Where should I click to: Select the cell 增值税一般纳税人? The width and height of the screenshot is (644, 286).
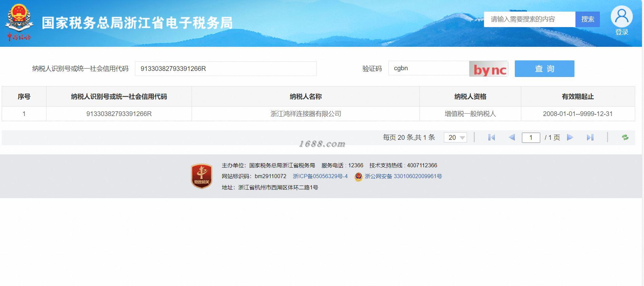[470, 114]
